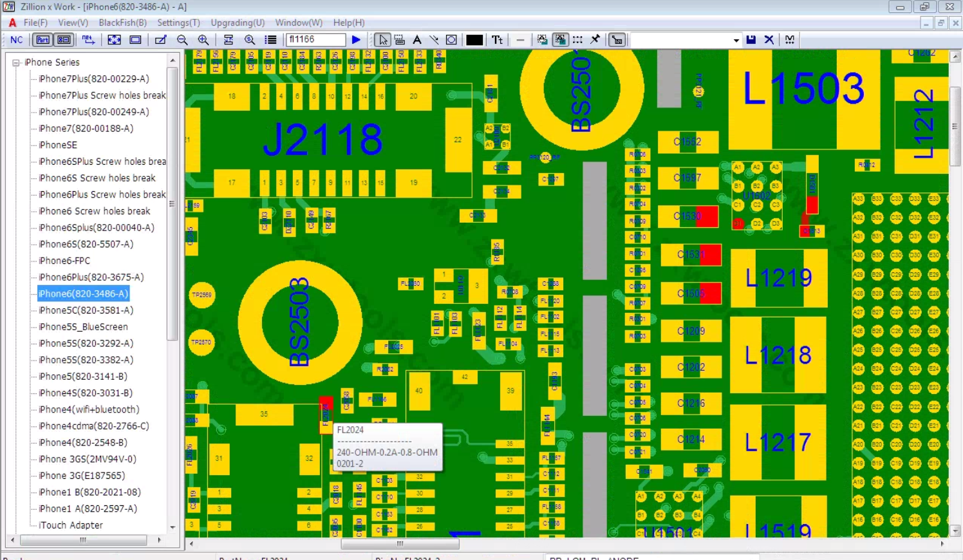Click the tree panel scroll-down arrow
Viewport: 963px width, 560px height.
(173, 527)
